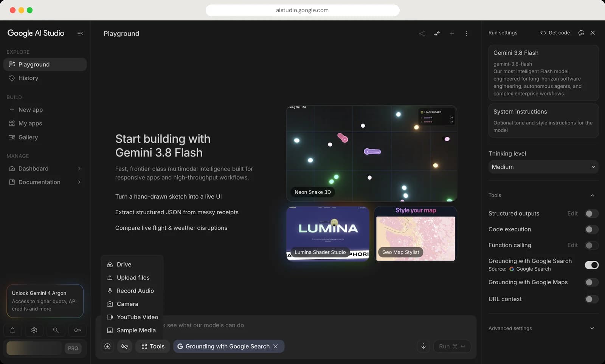Image resolution: width=605 pixels, height=364 pixels.
Task: Open the Thinking level dropdown
Action: [543, 167]
